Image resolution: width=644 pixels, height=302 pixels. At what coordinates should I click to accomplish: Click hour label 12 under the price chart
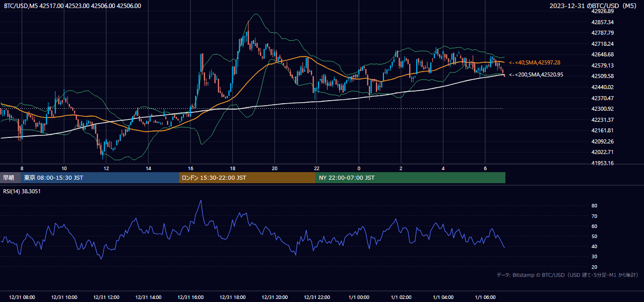pyautogui.click(x=106, y=168)
